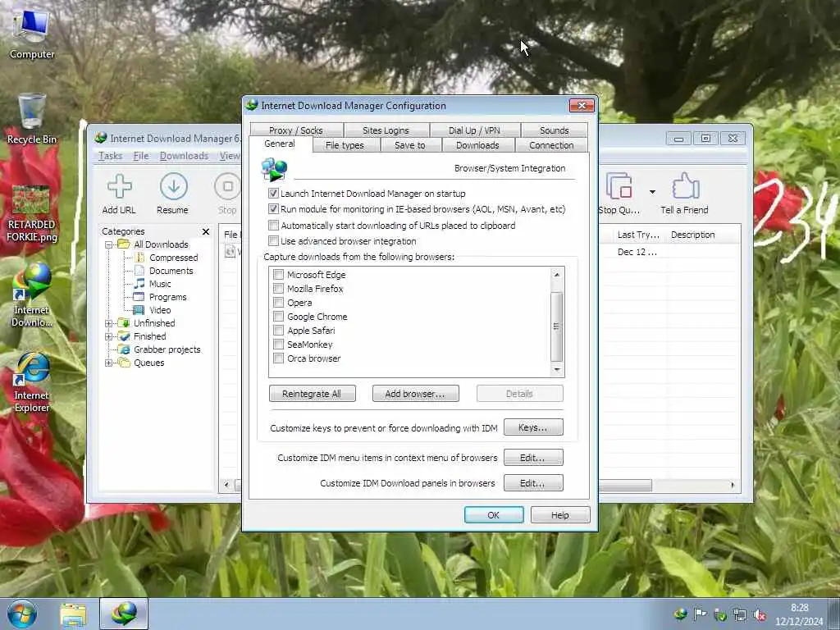Click the Help button in the dialog
This screenshot has width=840, height=630.
(560, 515)
